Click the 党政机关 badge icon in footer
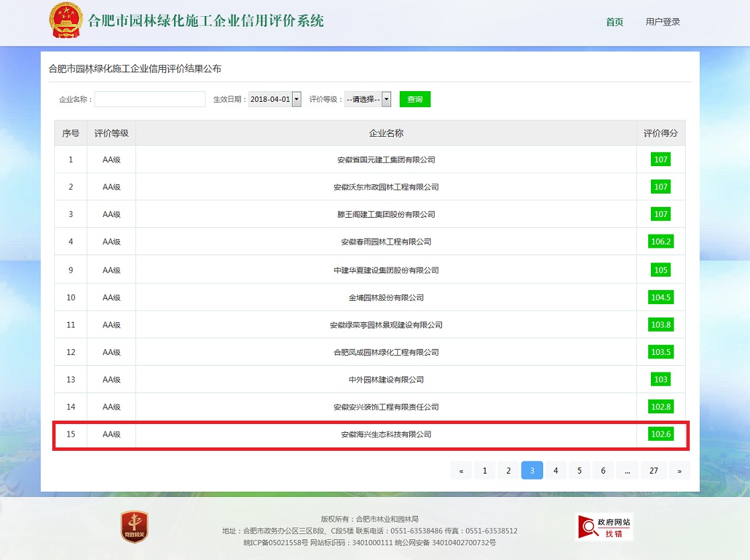Viewport: 750px width, 560px height. tap(134, 527)
